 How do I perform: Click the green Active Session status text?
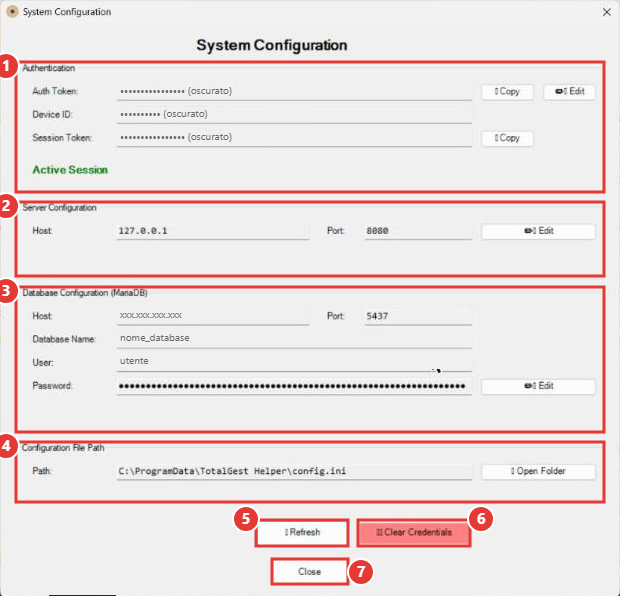(70, 170)
